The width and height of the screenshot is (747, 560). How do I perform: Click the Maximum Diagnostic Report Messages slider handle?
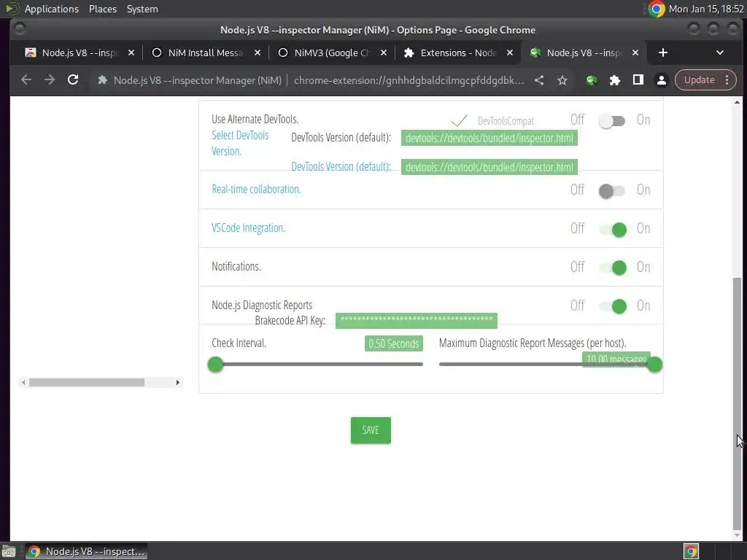pos(654,365)
